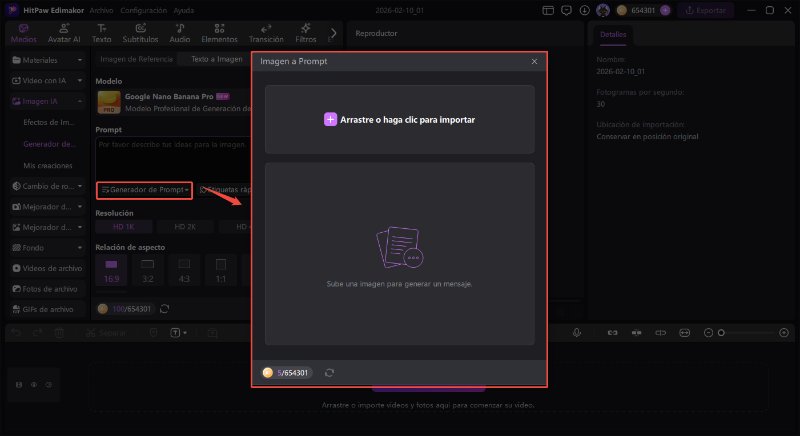Image resolution: width=800 pixels, height=436 pixels.
Task: Open the Generador de Prompt dropdown
Action: [x=144, y=190]
